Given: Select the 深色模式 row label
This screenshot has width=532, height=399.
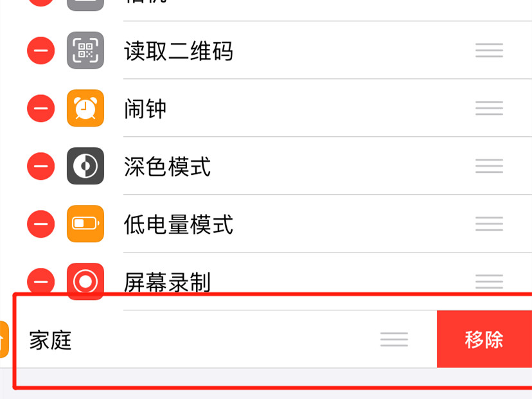Looking at the screenshot, I should coord(167,166).
